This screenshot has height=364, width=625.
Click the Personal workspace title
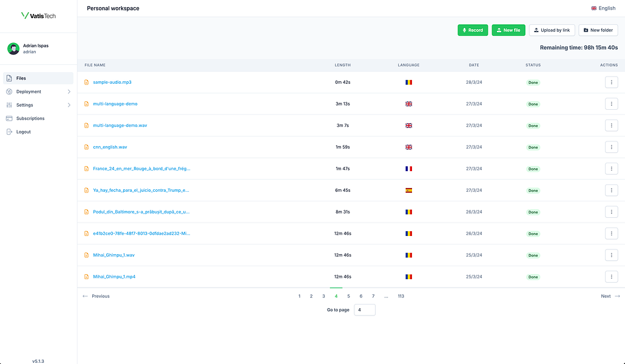click(113, 8)
